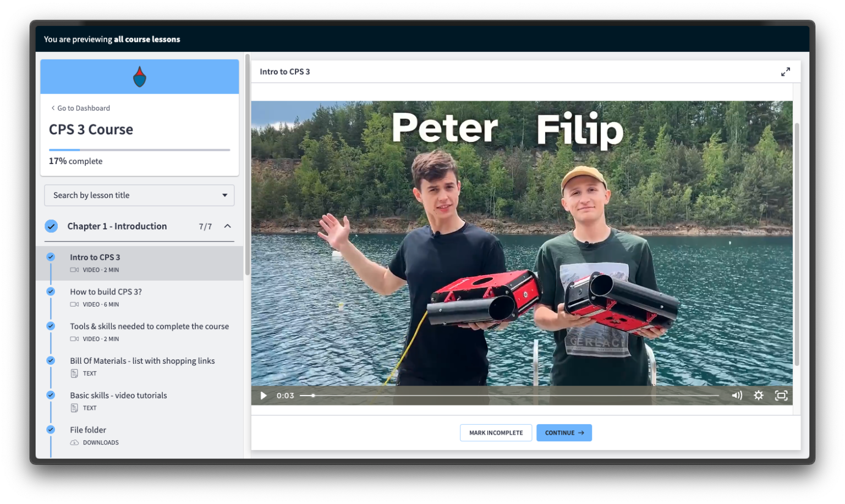Click text document icon under Bill Of Materials
Screen dimensions: 845x504
point(74,374)
